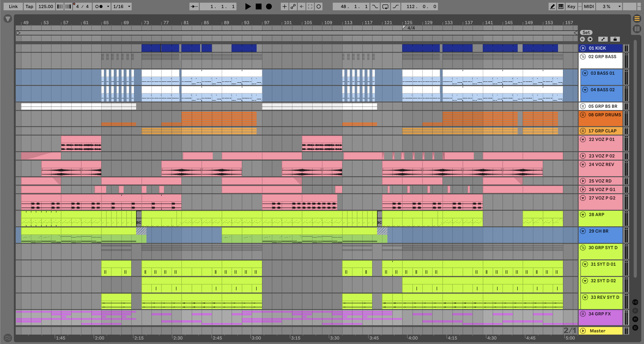Click the Play button in transport
The height and width of the screenshot is (344, 644).
tap(248, 6)
